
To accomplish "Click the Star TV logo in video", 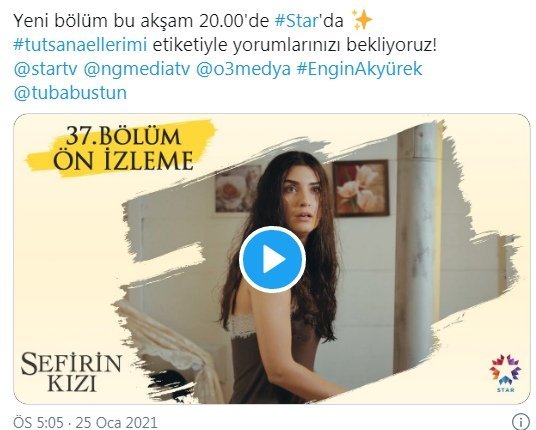I will (x=505, y=373).
